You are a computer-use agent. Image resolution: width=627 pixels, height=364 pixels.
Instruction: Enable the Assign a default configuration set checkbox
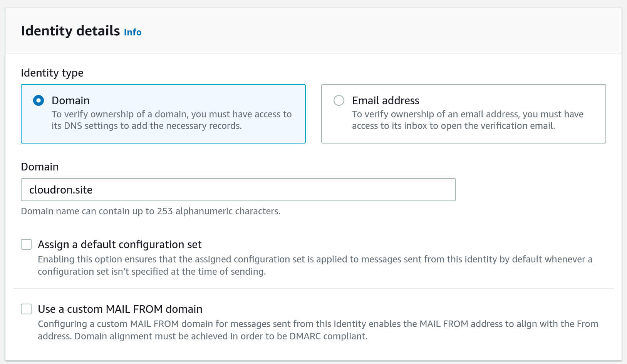[26, 244]
